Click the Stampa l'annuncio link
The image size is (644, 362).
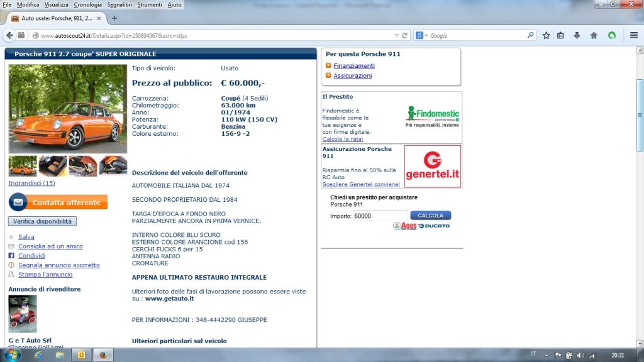pos(45,275)
